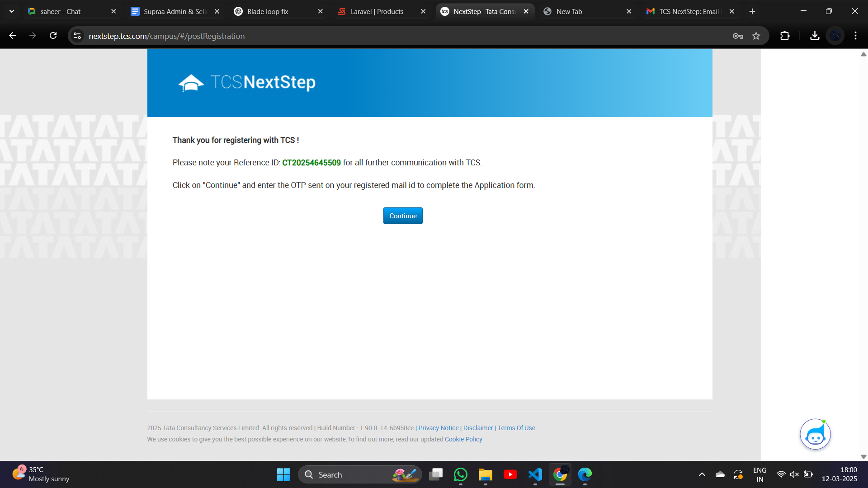The image size is (868, 488).
Task: Reload the current page
Action: pos(53,36)
